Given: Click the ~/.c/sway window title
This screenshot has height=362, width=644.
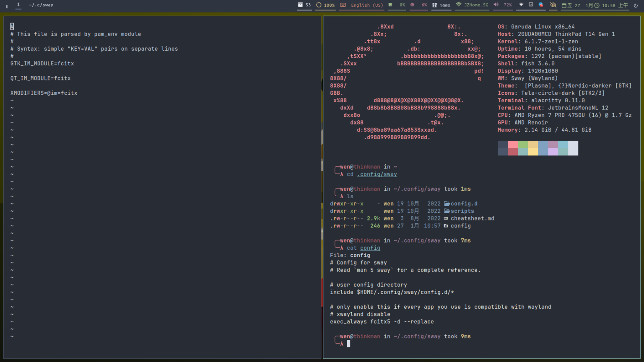Looking at the screenshot, I should coord(41,5).
